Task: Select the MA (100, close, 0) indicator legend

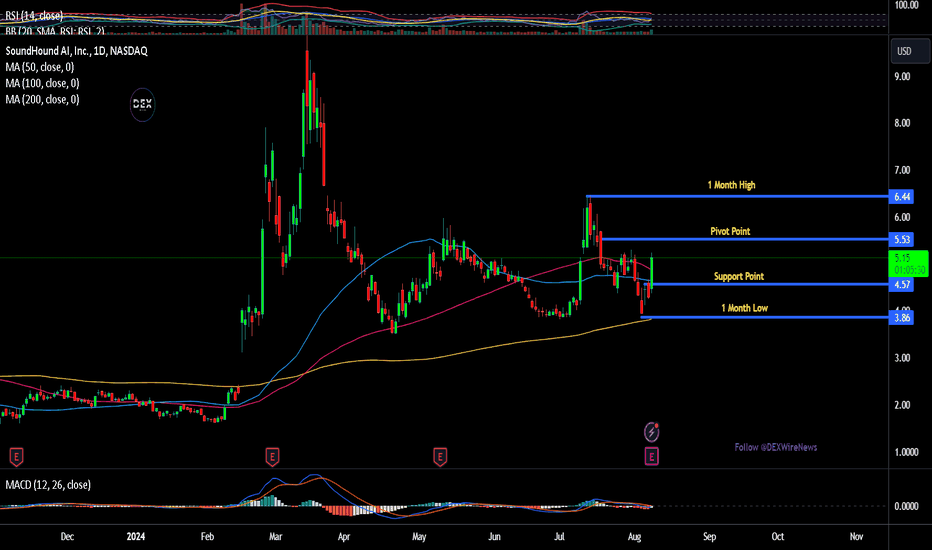Action: tap(42, 83)
